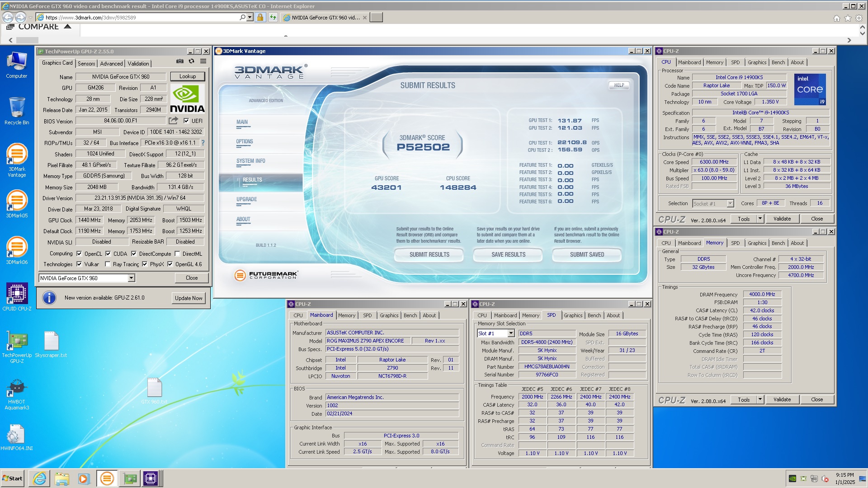
Task: Launch 3DMark Vantage desktop shortcut
Action: point(17,160)
